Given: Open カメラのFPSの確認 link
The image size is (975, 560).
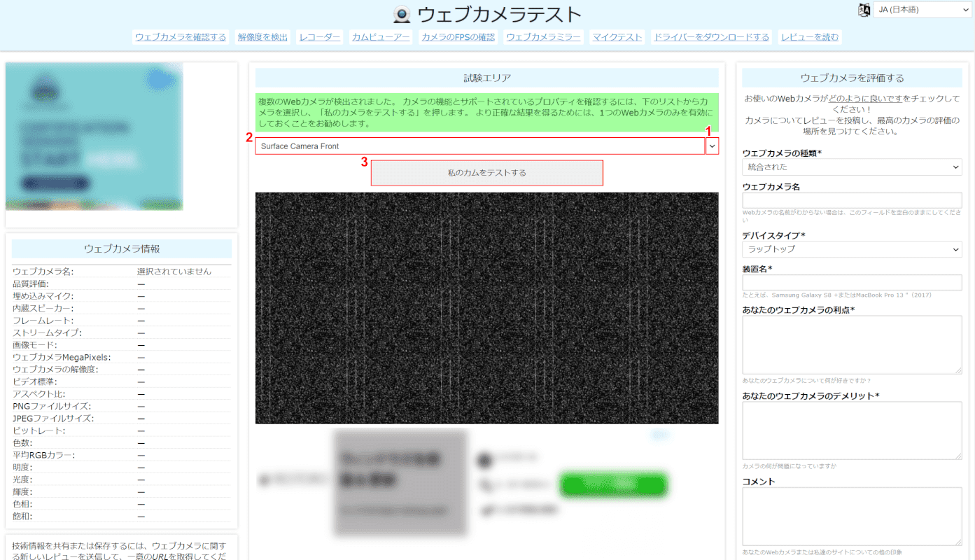Looking at the screenshot, I should (x=458, y=37).
